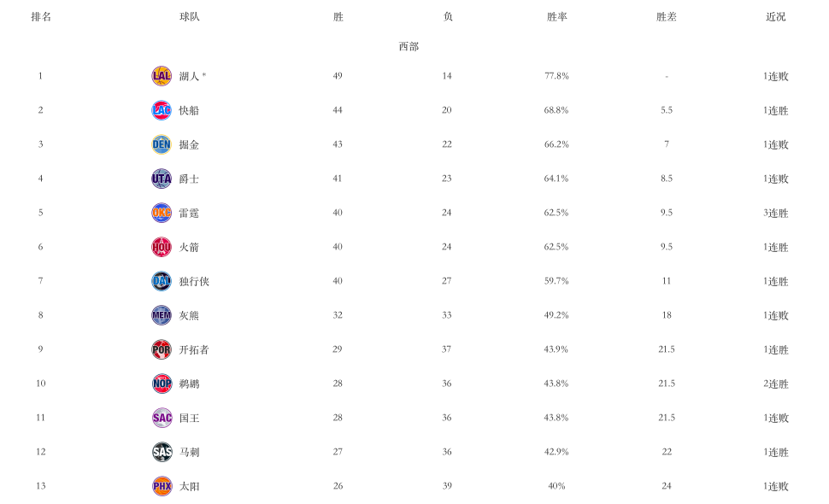The height and width of the screenshot is (504, 829).
Task: Click the Thunder OKC team logo
Action: point(162,213)
